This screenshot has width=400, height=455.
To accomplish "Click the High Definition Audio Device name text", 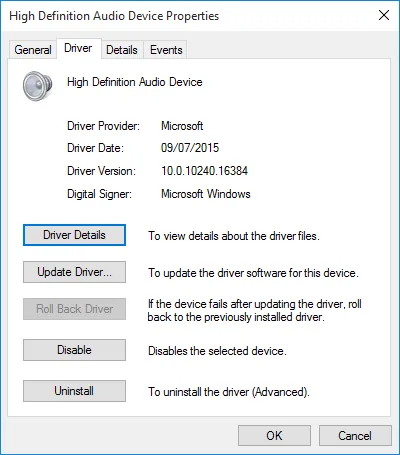I will [x=135, y=82].
